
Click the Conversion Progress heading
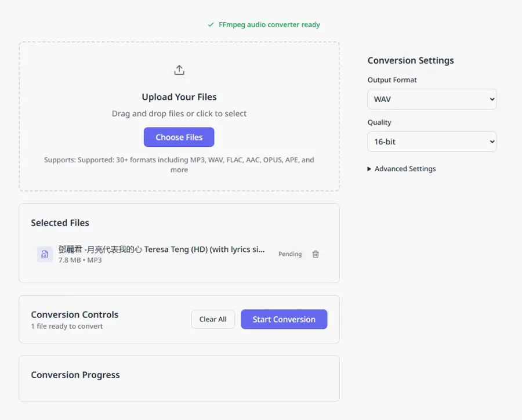click(75, 375)
